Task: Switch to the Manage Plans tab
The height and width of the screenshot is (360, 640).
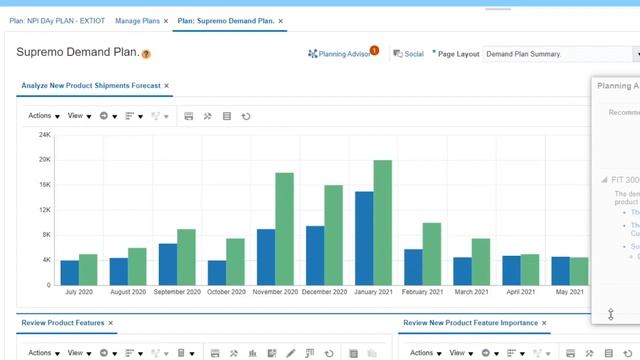Action: click(x=137, y=21)
